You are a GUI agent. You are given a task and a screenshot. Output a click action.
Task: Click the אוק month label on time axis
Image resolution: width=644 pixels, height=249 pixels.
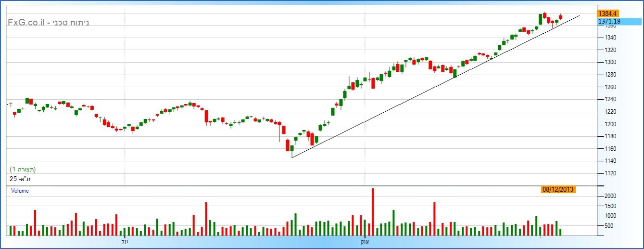click(x=365, y=242)
